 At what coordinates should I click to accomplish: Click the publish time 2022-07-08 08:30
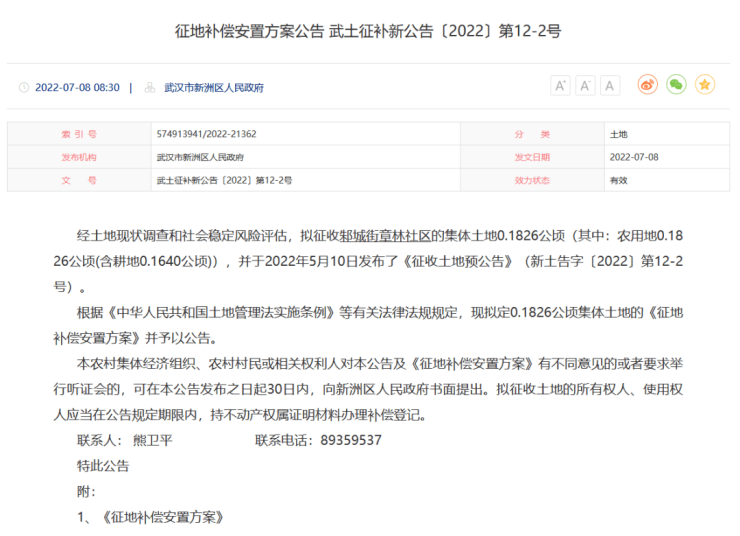click(x=77, y=88)
